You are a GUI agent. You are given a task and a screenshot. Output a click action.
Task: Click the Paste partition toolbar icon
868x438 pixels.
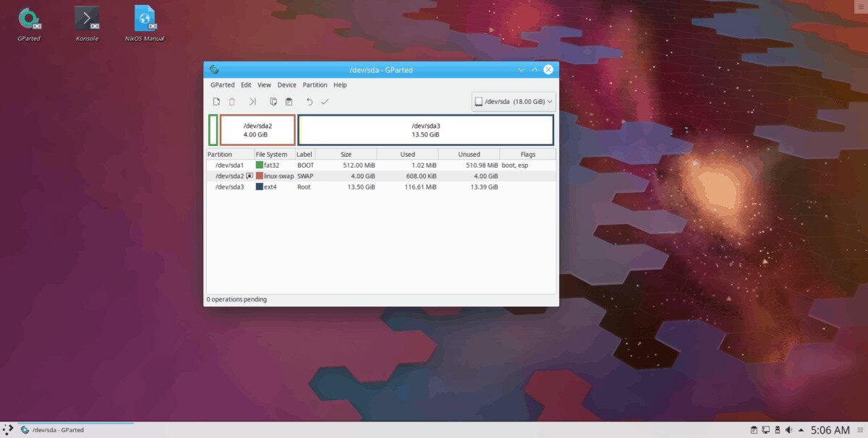(289, 102)
